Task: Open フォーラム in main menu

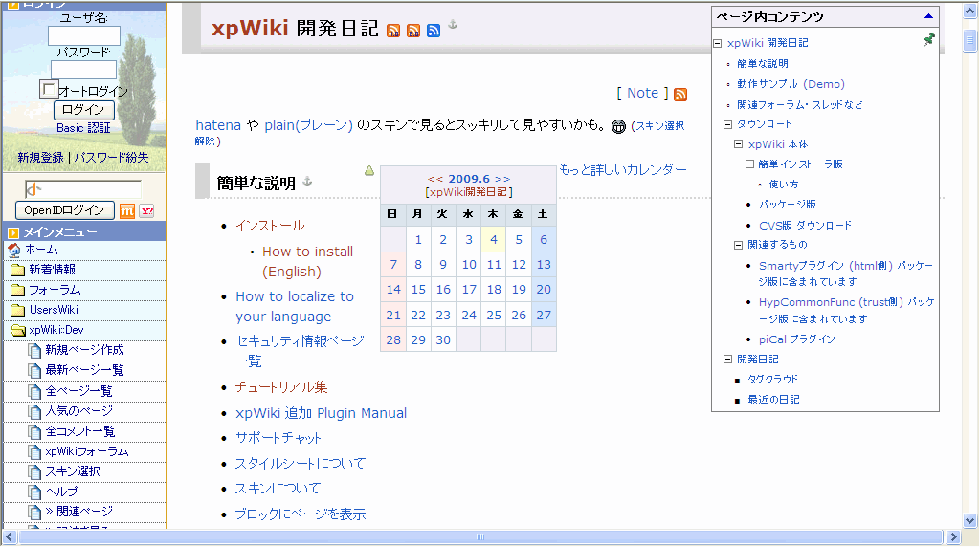Action: (54, 290)
